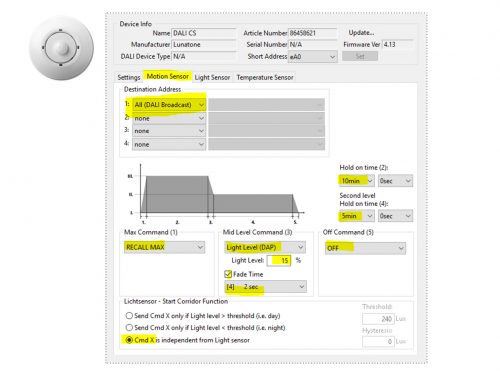The width and height of the screenshot is (500, 376).
Task: Select Cmd X independent from Light sensor
Action: 129,340
